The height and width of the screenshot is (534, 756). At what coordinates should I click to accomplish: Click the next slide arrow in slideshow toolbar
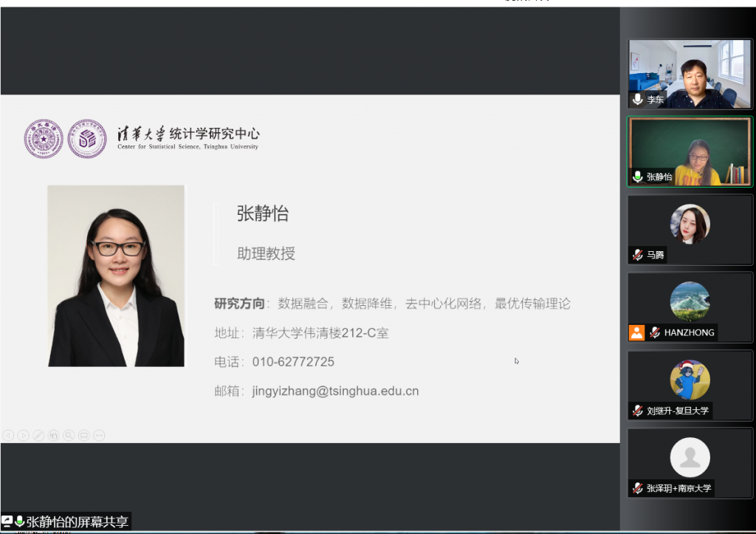(x=23, y=435)
